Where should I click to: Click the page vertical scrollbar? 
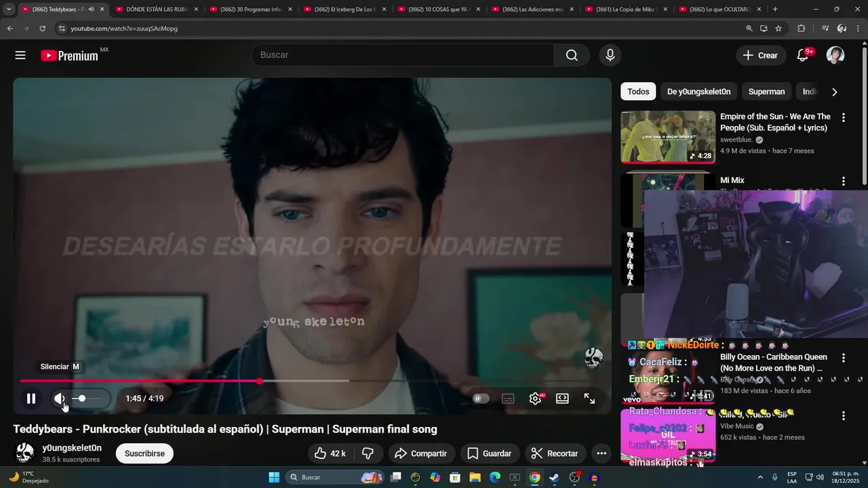point(864,115)
